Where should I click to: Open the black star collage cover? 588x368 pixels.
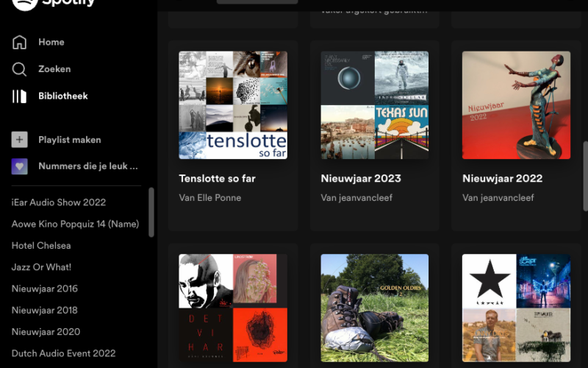coord(516,308)
